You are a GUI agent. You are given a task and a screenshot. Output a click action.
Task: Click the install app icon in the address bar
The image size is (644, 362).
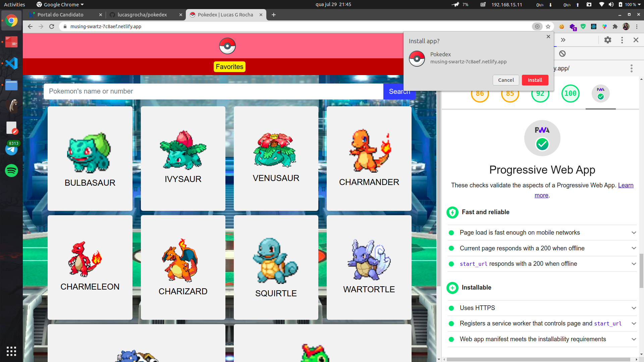[537, 26]
